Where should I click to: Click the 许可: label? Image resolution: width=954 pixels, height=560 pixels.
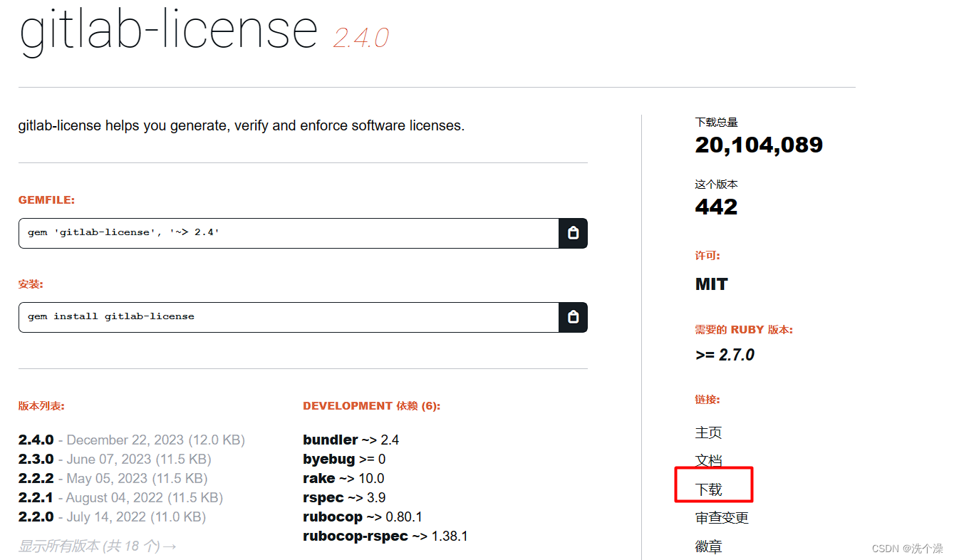tap(707, 255)
